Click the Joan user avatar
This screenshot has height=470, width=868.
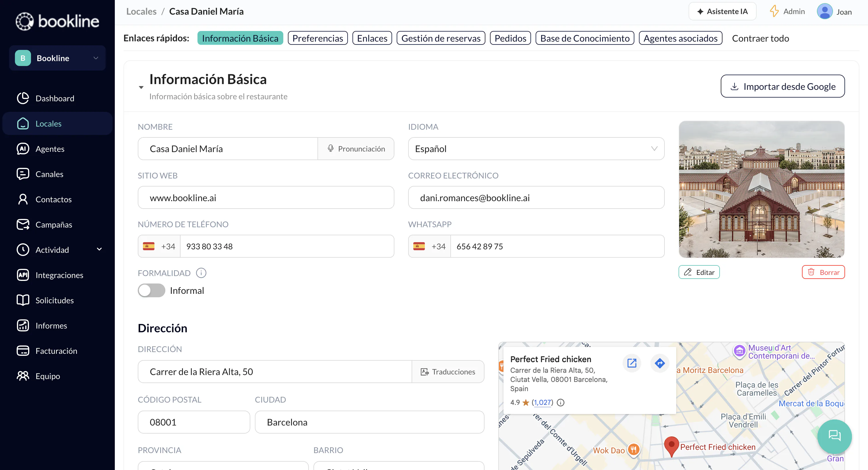(825, 11)
